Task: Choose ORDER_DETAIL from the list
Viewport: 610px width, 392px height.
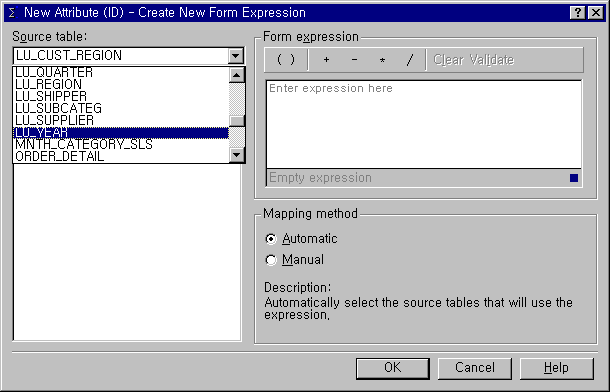Action: [121, 157]
